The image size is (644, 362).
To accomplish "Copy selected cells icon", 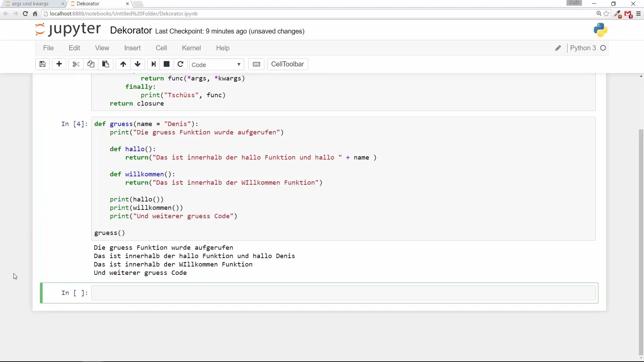I will coord(91,64).
